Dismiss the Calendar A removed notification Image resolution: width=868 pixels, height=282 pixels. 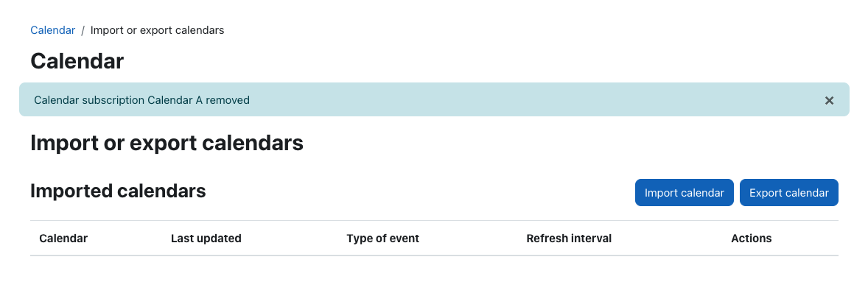tap(829, 100)
